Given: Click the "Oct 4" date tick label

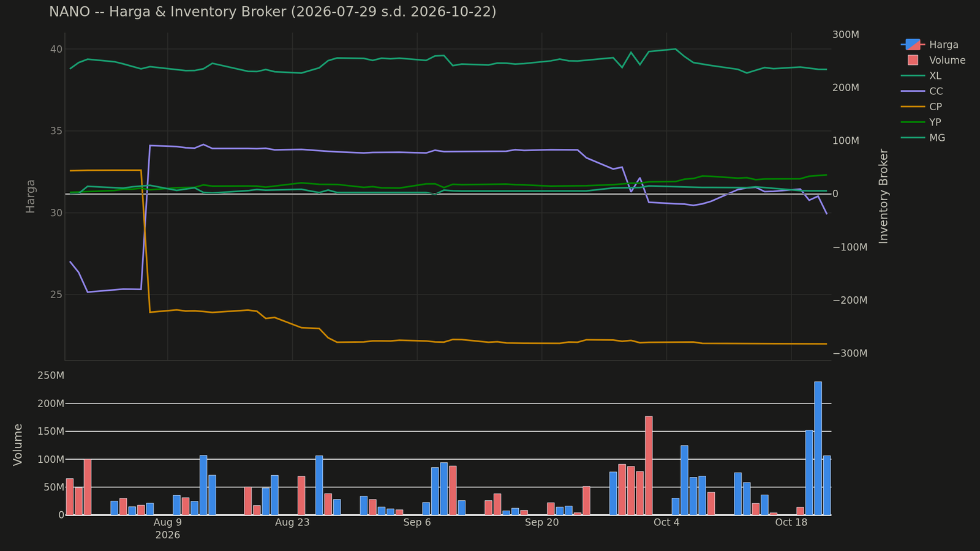Looking at the screenshot, I should pos(666,522).
